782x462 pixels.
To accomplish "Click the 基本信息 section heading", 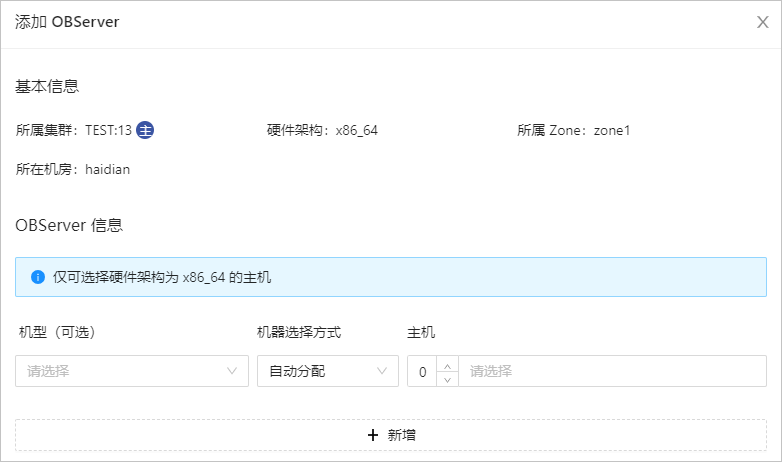I will click(47, 86).
